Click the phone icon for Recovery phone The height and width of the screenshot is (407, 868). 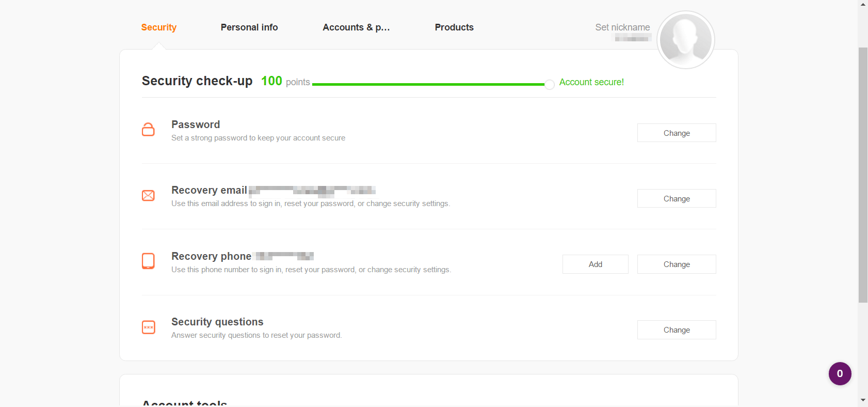148,261
